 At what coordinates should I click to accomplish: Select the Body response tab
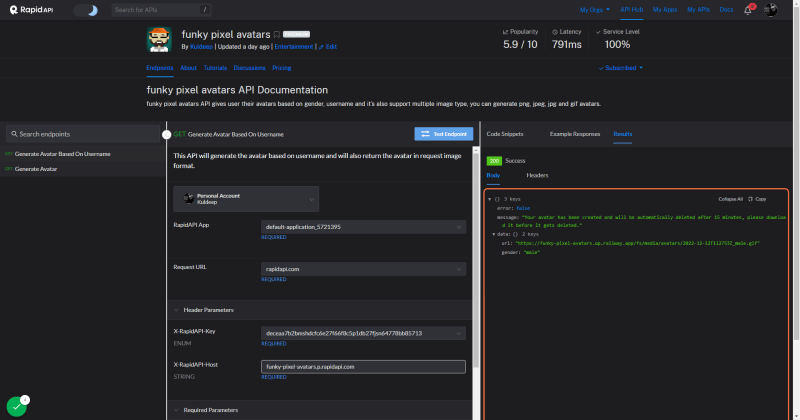click(x=493, y=175)
